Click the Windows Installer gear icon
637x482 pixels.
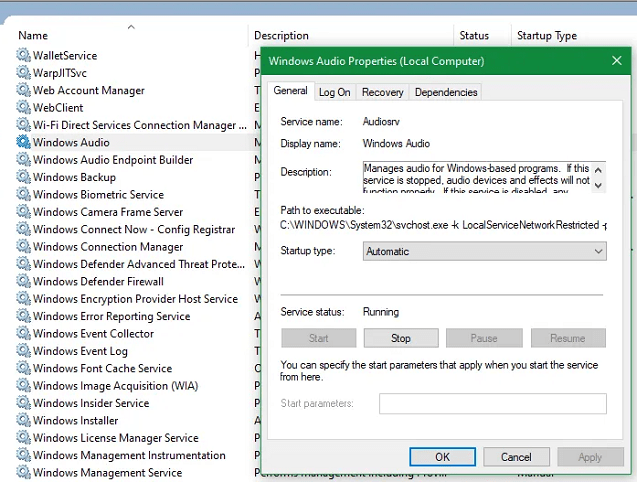tap(23, 420)
